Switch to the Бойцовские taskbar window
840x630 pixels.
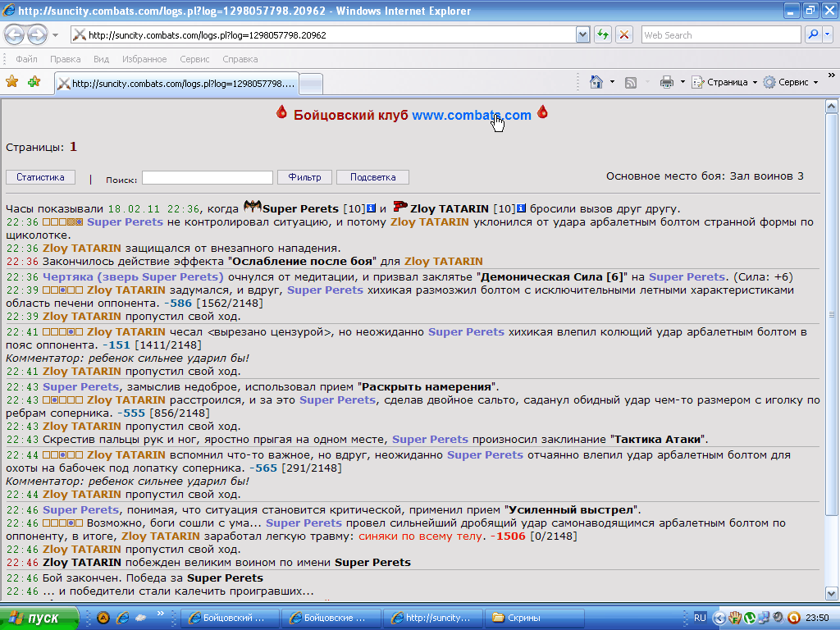[x=331, y=618]
